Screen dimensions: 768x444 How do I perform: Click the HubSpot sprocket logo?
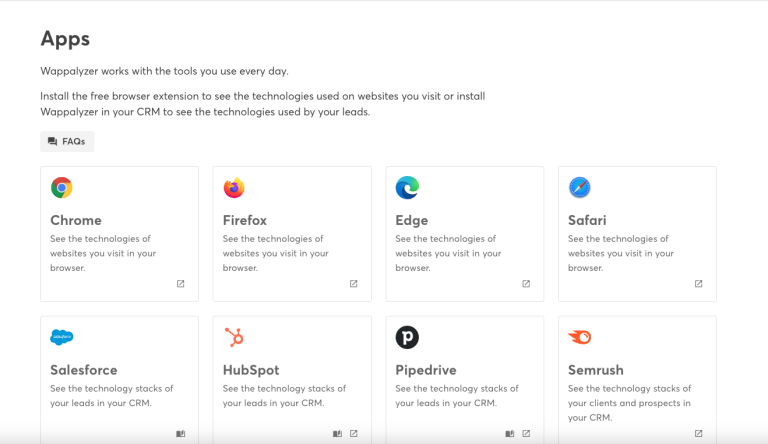pyautogui.click(x=234, y=337)
